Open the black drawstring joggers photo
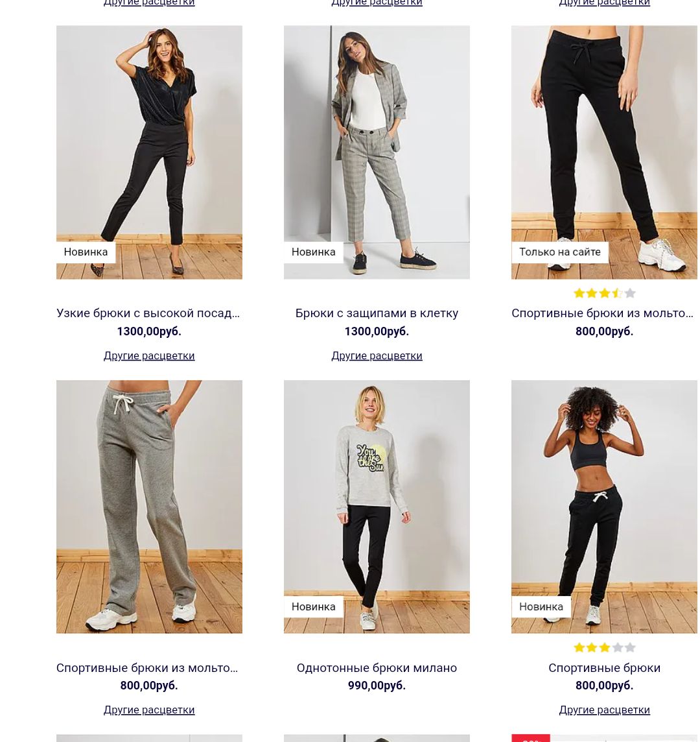This screenshot has height=742, width=700. click(x=604, y=152)
